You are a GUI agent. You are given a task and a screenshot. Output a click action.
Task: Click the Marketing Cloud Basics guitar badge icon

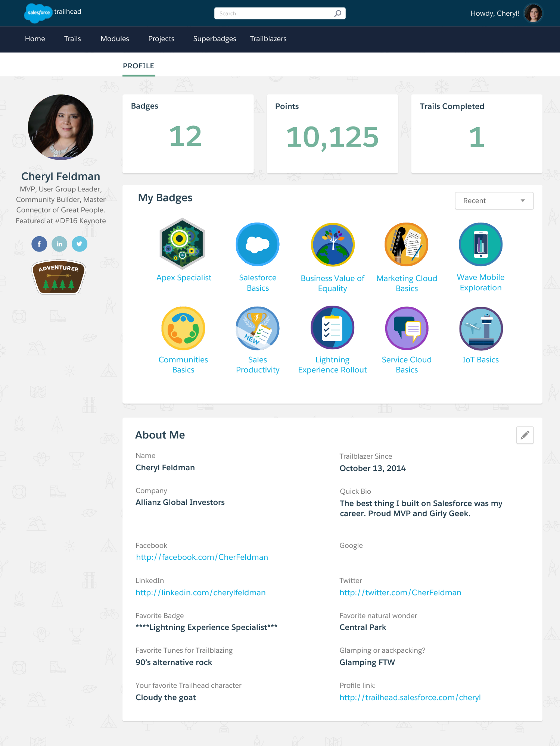(x=407, y=244)
